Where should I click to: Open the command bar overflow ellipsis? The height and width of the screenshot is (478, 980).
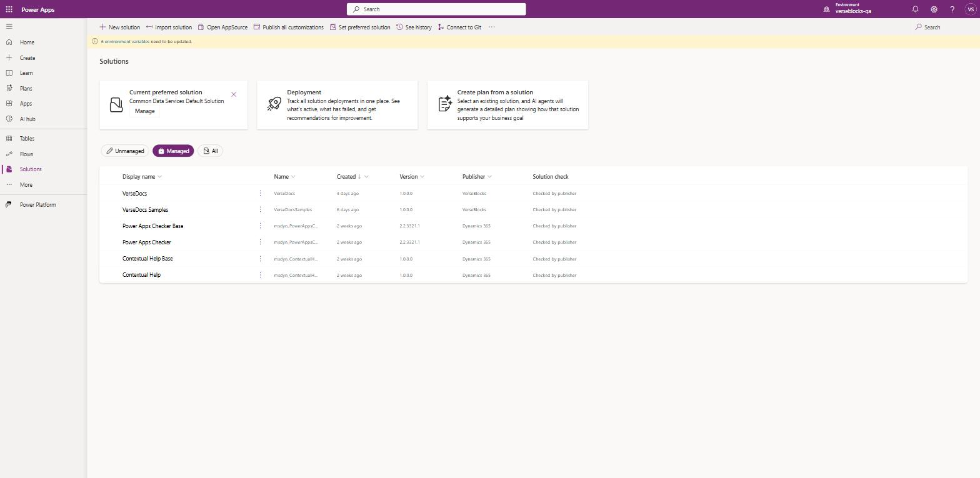pos(492,27)
